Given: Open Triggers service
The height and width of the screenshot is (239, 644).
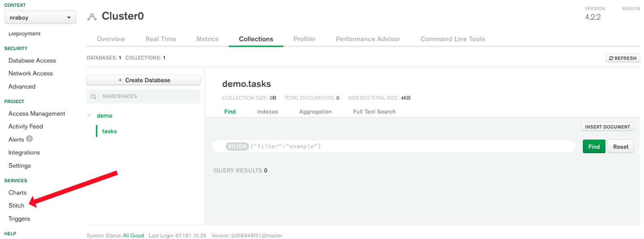Looking at the screenshot, I should pos(19,219).
